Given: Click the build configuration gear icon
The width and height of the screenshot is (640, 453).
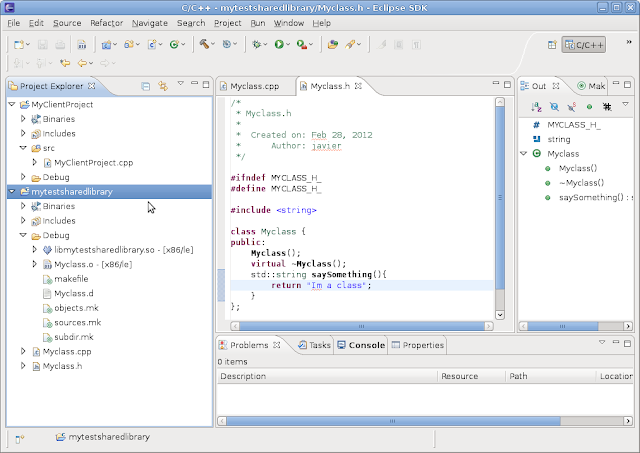Looking at the screenshot, I should pyautogui.click(x=227, y=44).
